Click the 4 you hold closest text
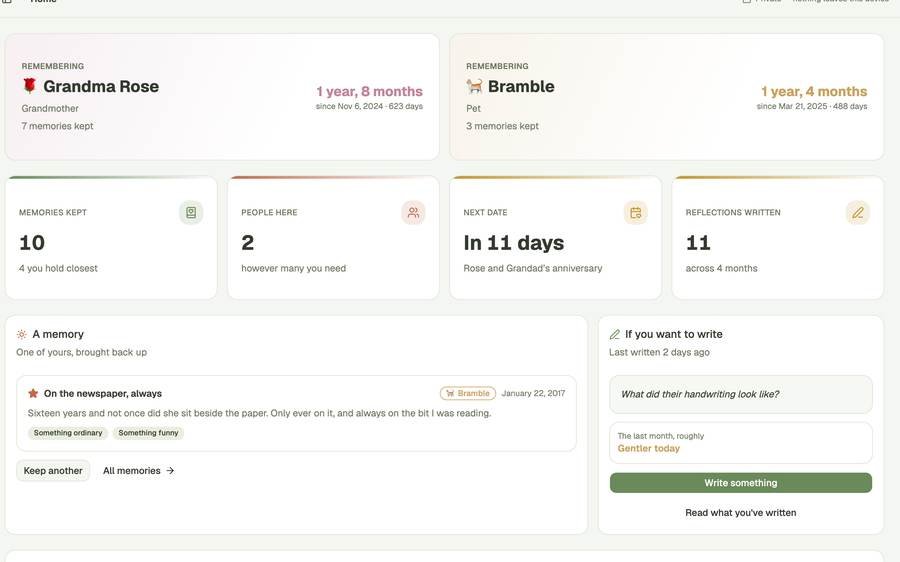900x562 pixels. (x=58, y=268)
